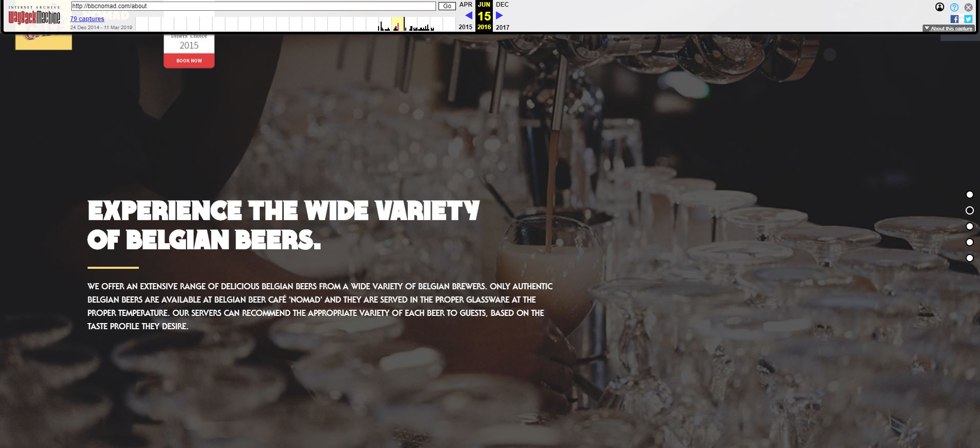Image resolution: width=980 pixels, height=448 pixels.
Task: Open the Wayback Machine logo
Action: click(x=34, y=15)
